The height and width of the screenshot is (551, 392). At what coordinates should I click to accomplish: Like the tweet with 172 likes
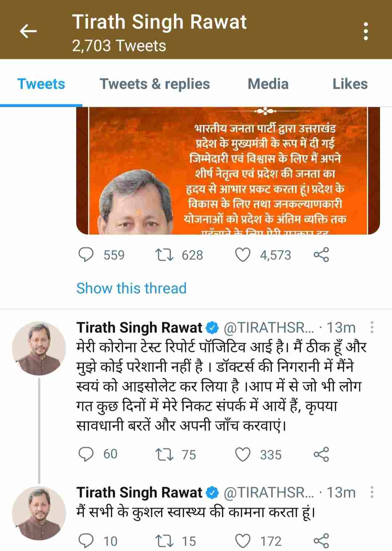coord(243,541)
